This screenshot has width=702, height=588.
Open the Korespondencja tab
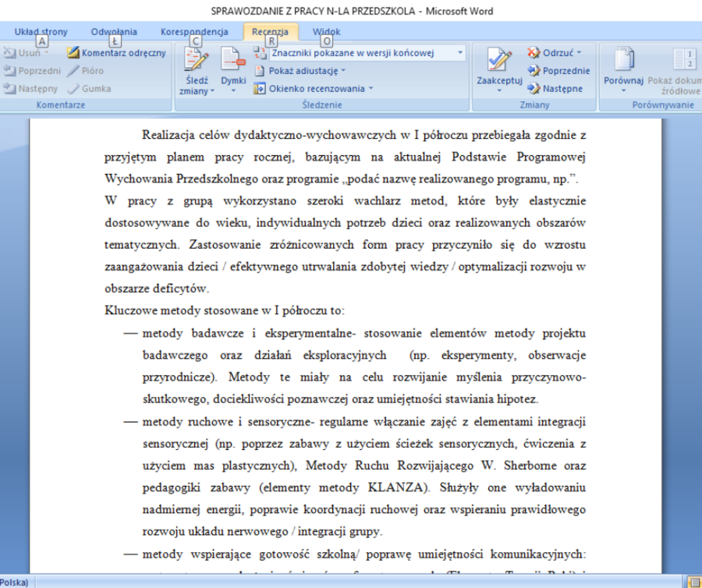pyautogui.click(x=194, y=32)
